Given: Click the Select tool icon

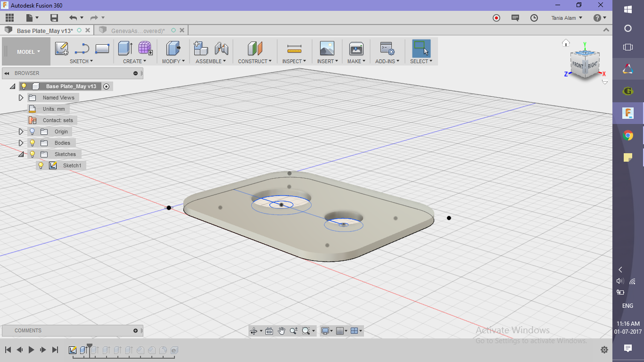Looking at the screenshot, I should (x=421, y=49).
